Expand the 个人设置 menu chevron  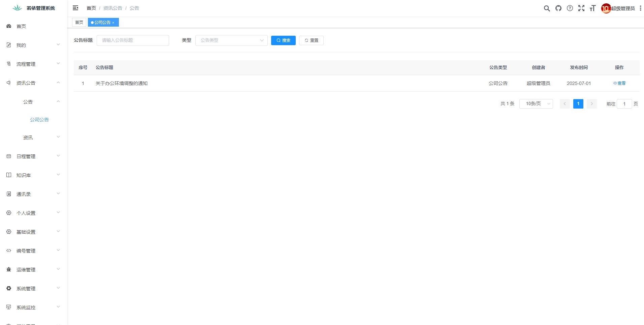pos(58,212)
